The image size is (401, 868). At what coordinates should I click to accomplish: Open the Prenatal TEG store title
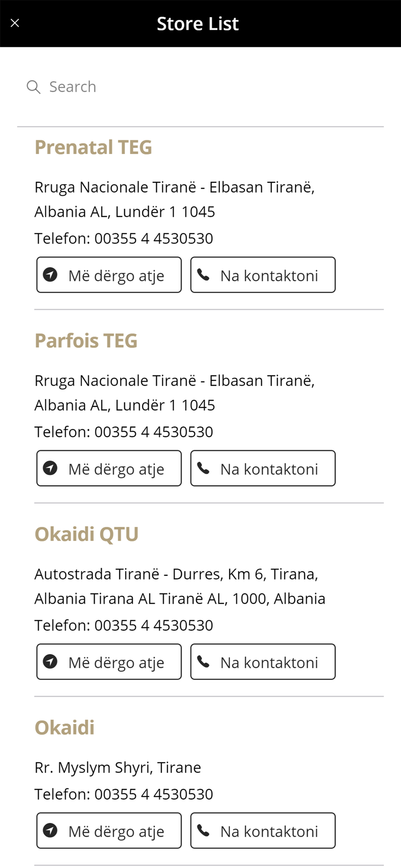(93, 147)
